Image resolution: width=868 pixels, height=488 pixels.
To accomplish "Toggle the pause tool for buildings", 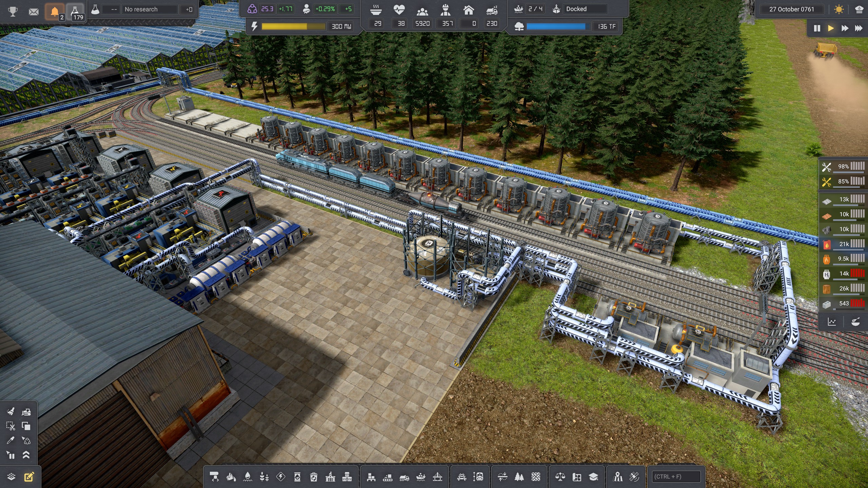I will point(11,455).
